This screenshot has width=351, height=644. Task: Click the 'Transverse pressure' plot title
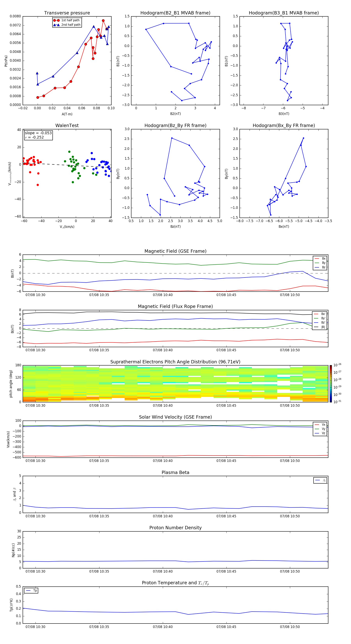pos(67,13)
